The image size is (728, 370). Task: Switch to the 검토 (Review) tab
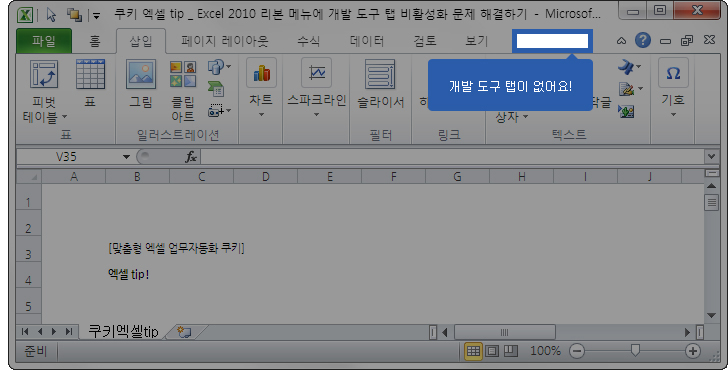coord(425,41)
